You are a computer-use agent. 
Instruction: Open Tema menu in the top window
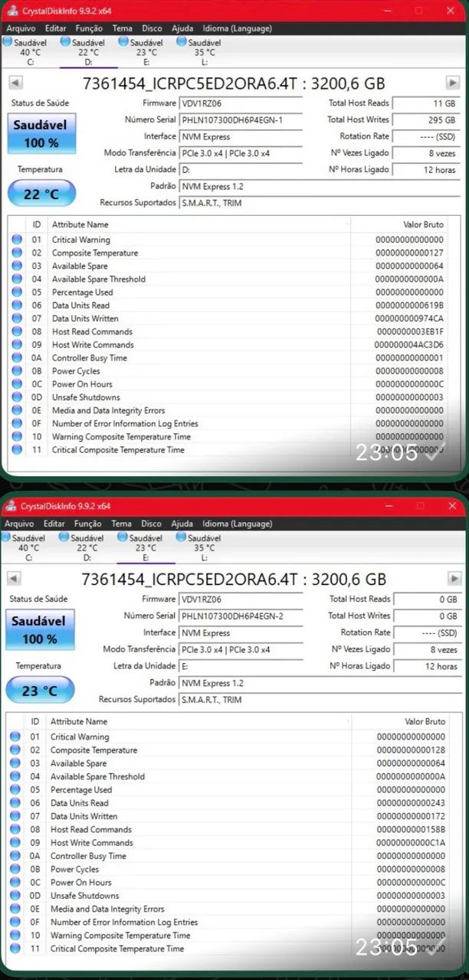pyautogui.click(x=123, y=28)
